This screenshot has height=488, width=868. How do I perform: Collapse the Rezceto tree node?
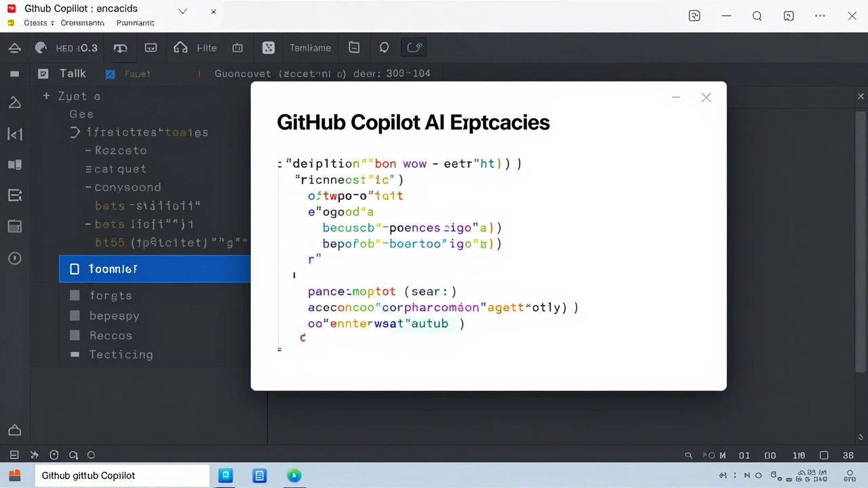88,150
